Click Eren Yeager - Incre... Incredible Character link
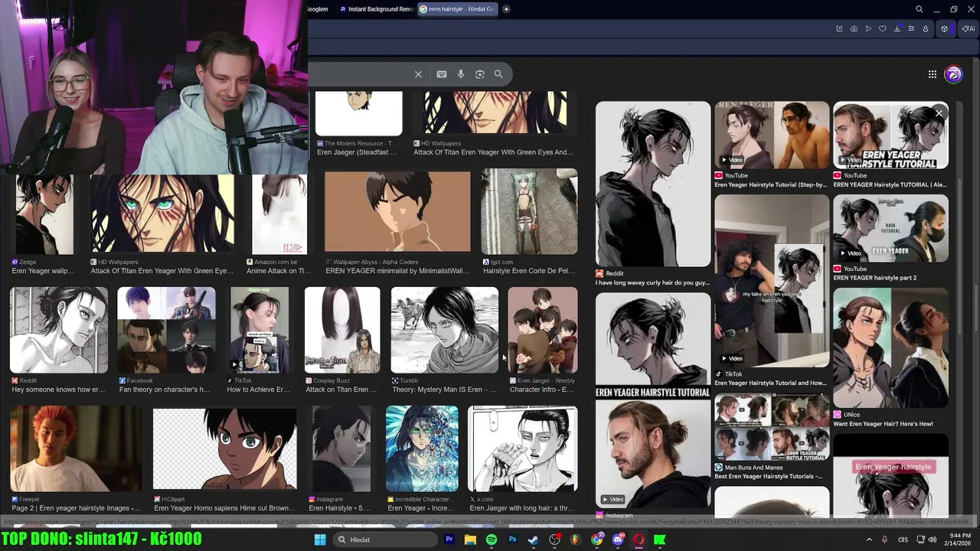The height and width of the screenshot is (551, 980). point(423,508)
